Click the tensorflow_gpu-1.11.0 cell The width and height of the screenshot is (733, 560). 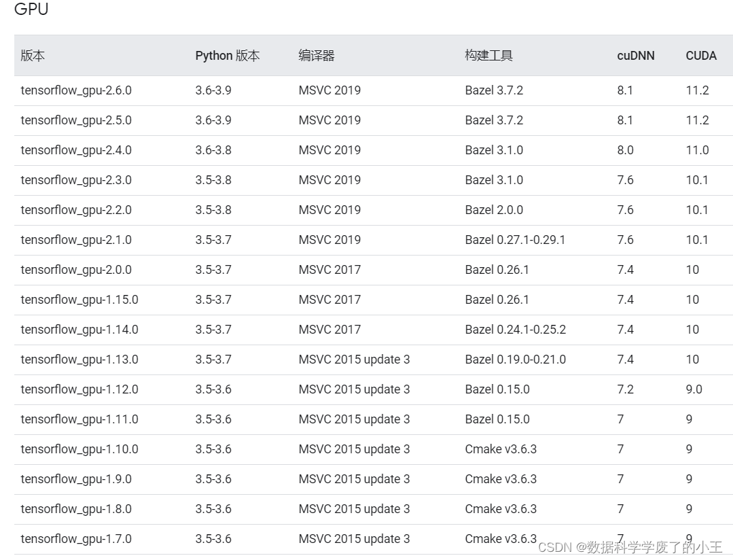pyautogui.click(x=79, y=419)
